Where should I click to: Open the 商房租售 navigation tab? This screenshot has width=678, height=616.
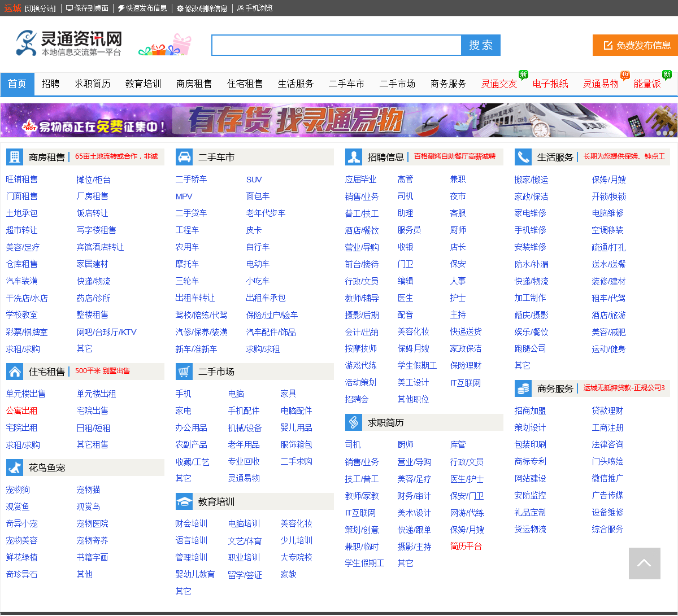pos(194,84)
